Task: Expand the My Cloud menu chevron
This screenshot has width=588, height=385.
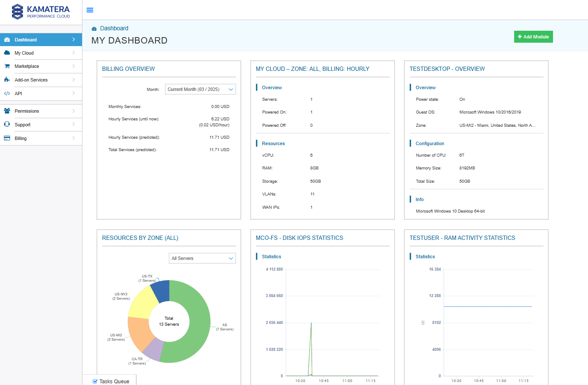Action: click(x=73, y=53)
